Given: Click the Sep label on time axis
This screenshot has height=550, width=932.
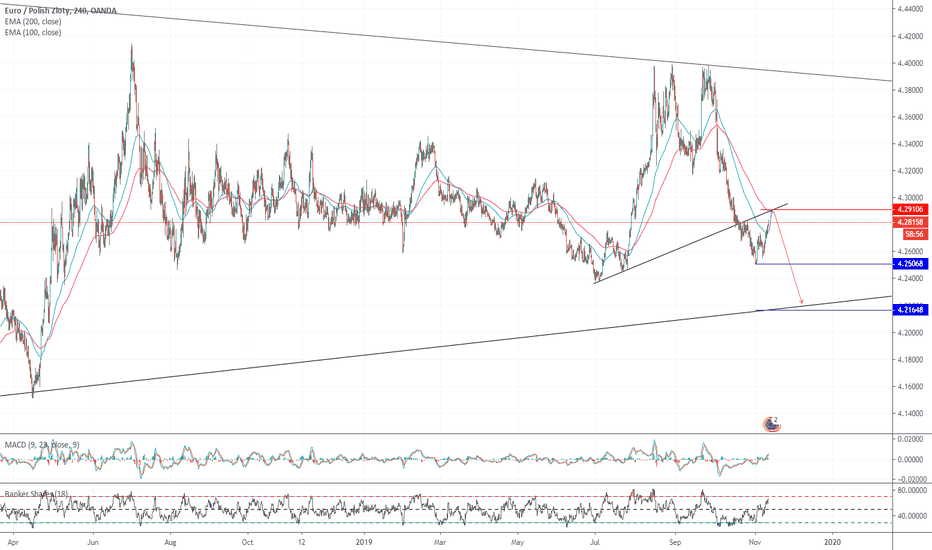Looking at the screenshot, I should tap(674, 542).
